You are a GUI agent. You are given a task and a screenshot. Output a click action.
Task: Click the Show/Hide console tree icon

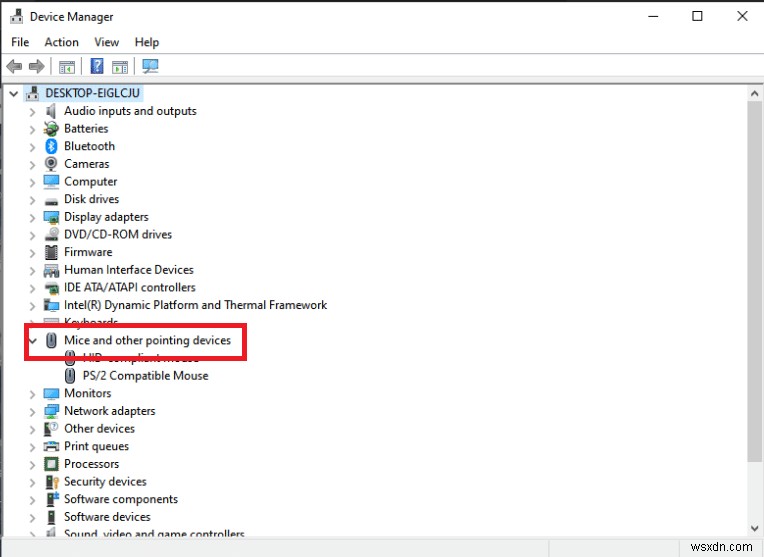[67, 66]
